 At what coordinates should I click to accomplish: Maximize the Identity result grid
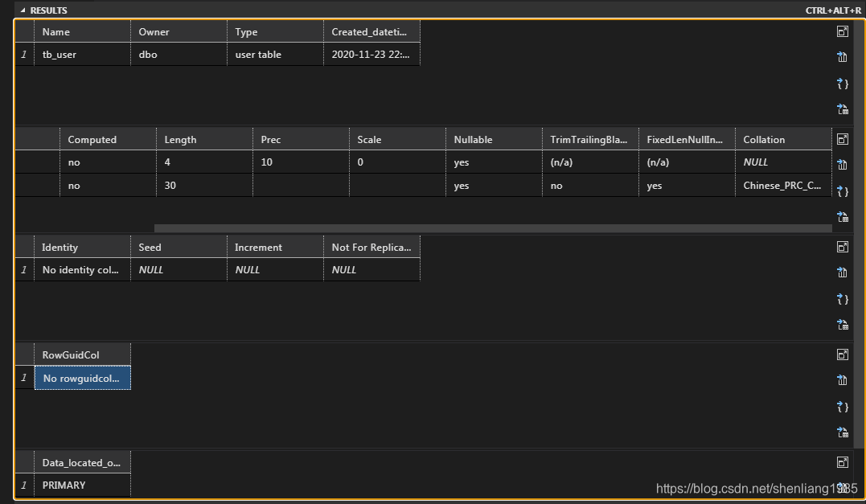click(842, 247)
